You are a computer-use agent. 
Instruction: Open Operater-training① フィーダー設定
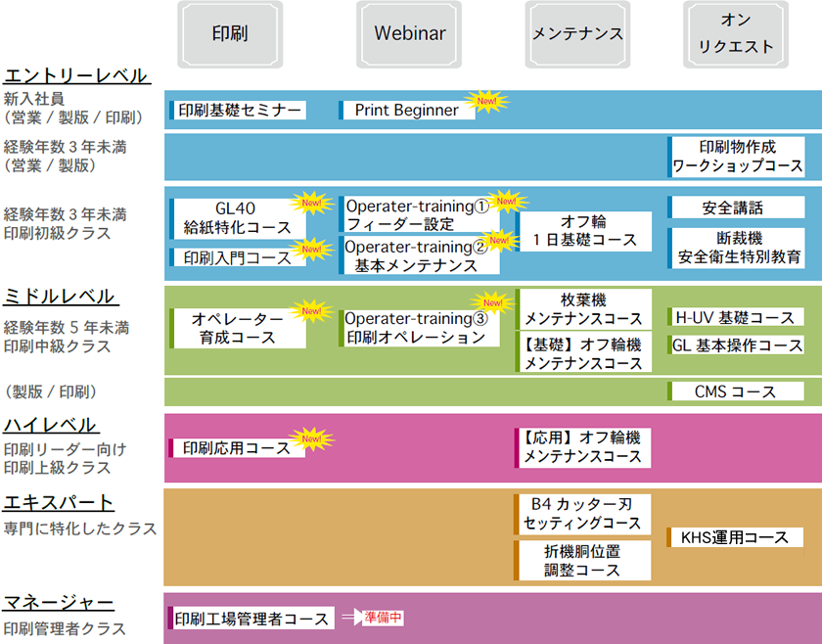click(x=419, y=214)
